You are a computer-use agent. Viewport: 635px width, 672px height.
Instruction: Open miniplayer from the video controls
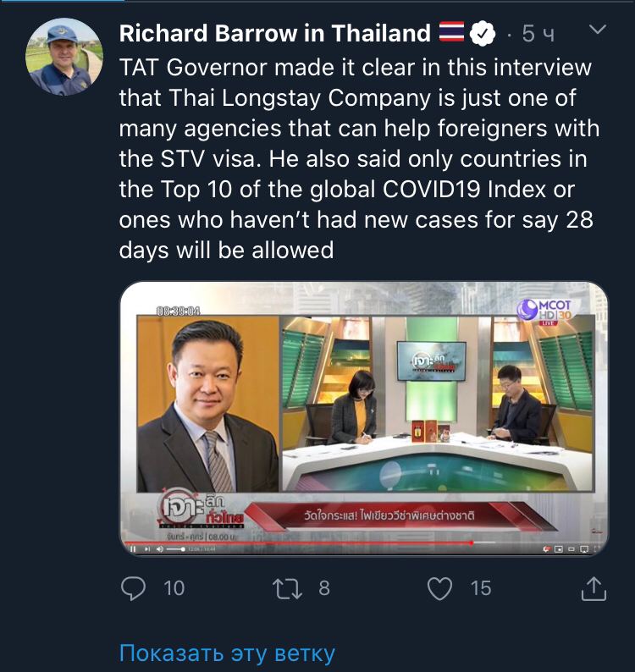[x=558, y=549]
